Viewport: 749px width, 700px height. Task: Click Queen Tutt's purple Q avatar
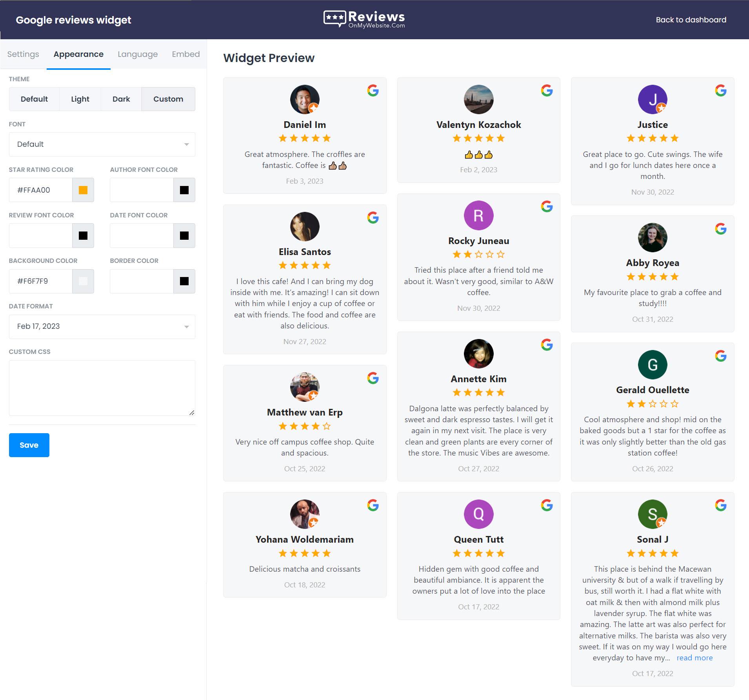click(478, 514)
